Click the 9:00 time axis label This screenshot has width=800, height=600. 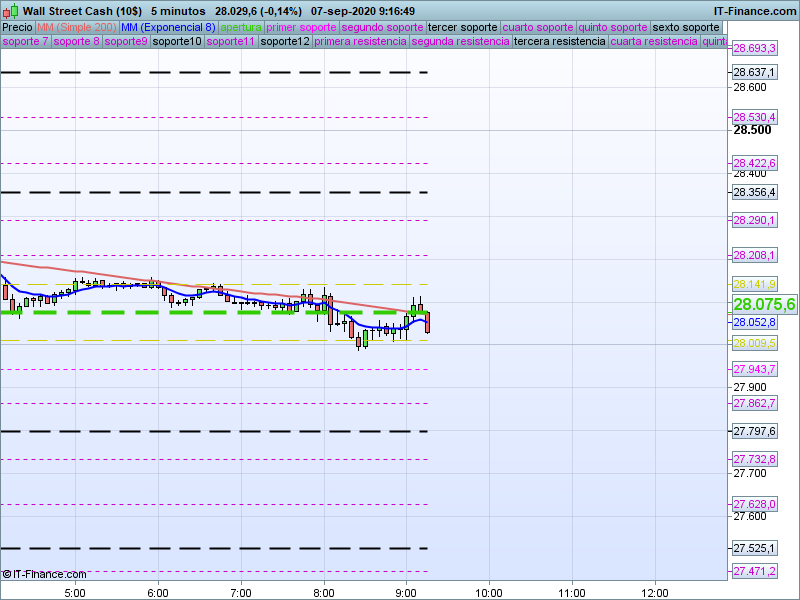[406, 593]
